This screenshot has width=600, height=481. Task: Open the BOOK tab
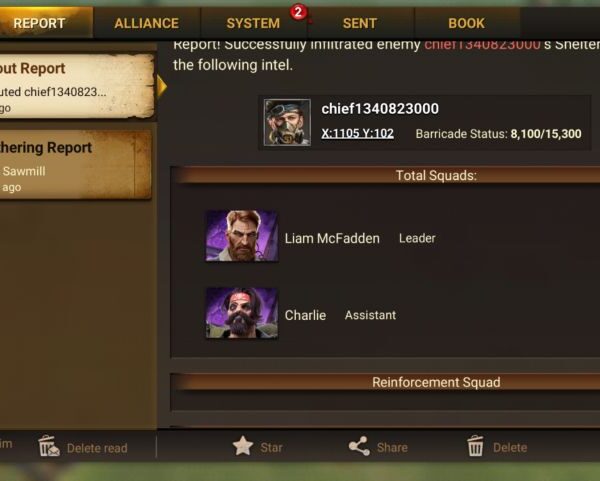[x=467, y=23]
